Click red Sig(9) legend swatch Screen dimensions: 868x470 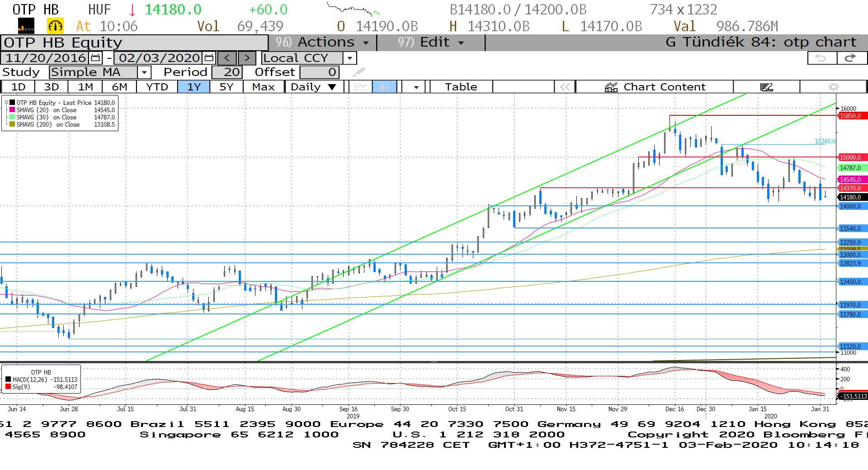pyautogui.click(x=8, y=387)
